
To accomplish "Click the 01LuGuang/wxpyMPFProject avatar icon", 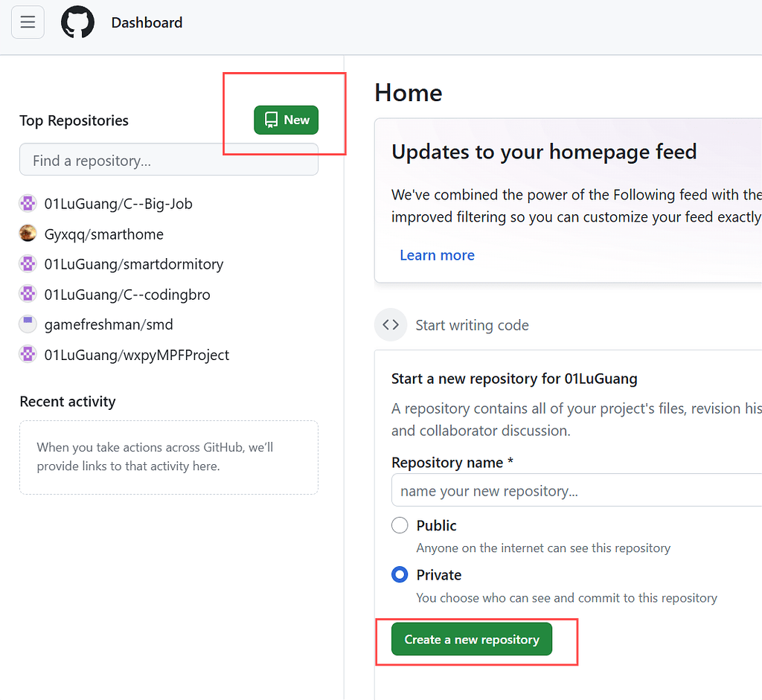I will [28, 355].
